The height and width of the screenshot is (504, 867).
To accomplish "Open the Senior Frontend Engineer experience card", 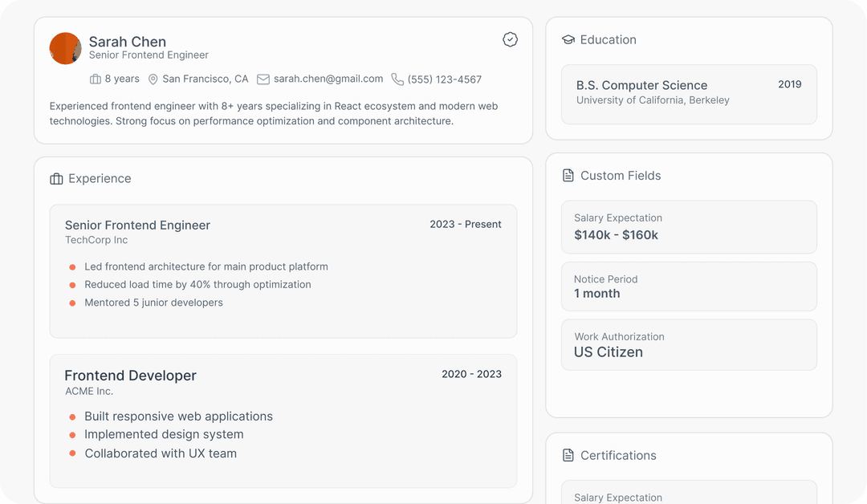I will (x=283, y=270).
